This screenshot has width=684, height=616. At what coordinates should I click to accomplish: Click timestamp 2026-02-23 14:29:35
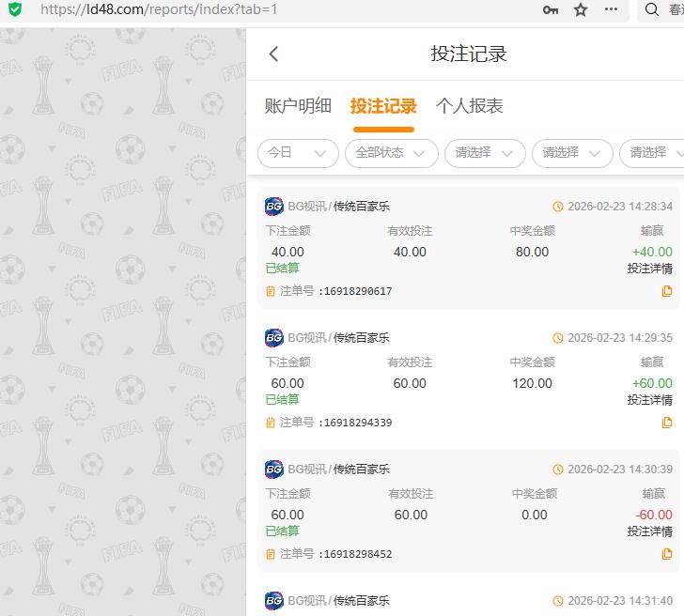(620, 338)
